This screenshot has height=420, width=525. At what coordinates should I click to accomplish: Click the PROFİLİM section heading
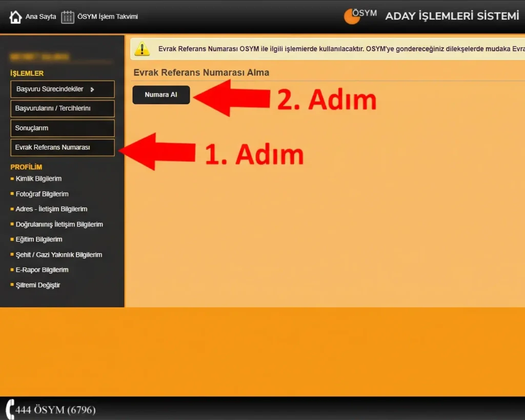tap(26, 167)
